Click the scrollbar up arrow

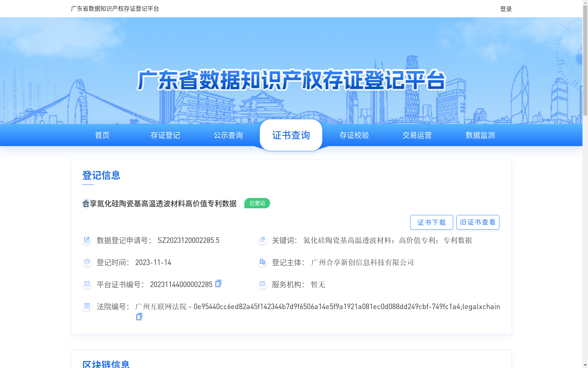[585, 3]
